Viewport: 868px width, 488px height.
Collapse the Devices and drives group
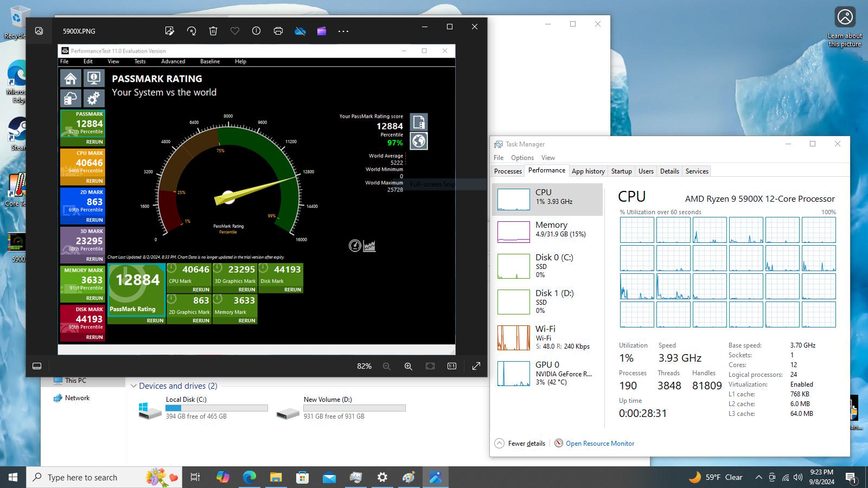133,386
